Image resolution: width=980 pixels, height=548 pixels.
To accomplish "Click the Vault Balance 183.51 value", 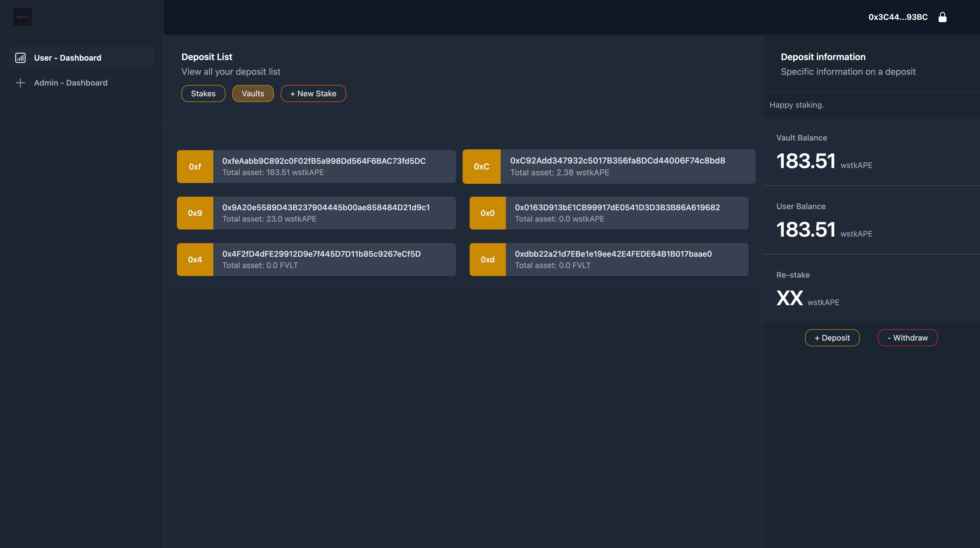I will [805, 161].
